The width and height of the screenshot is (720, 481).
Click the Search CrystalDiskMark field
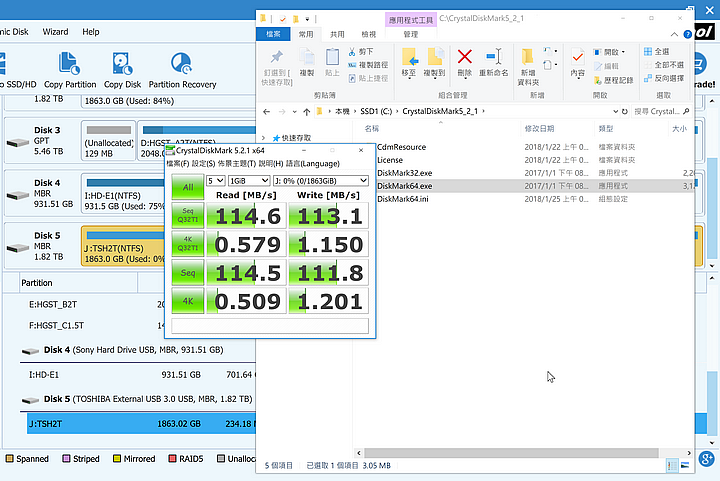[x=661, y=111]
